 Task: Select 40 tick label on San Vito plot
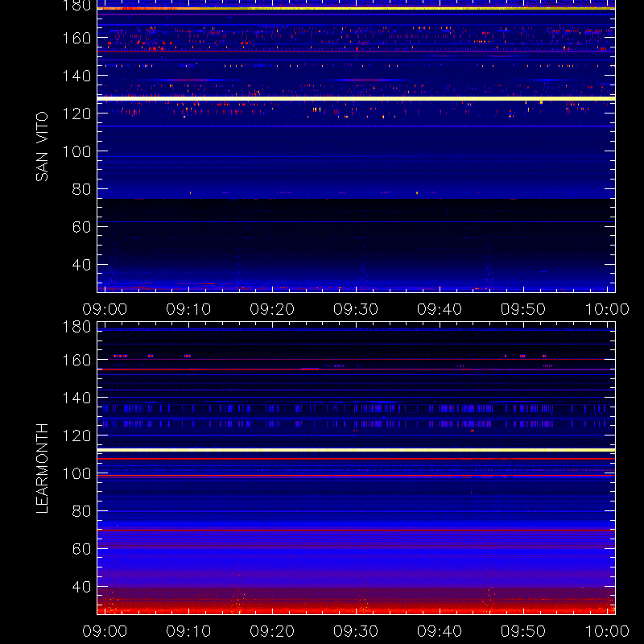81,265
